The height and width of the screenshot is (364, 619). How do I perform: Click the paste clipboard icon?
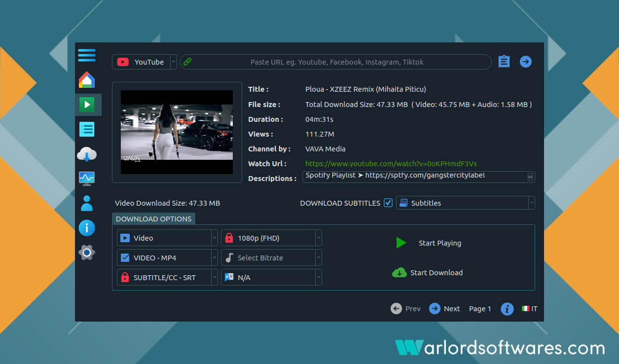tap(504, 61)
